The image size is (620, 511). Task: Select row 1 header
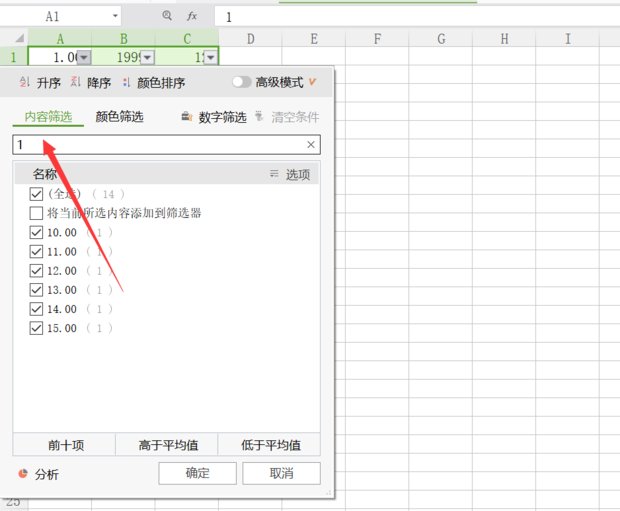[x=13, y=57]
